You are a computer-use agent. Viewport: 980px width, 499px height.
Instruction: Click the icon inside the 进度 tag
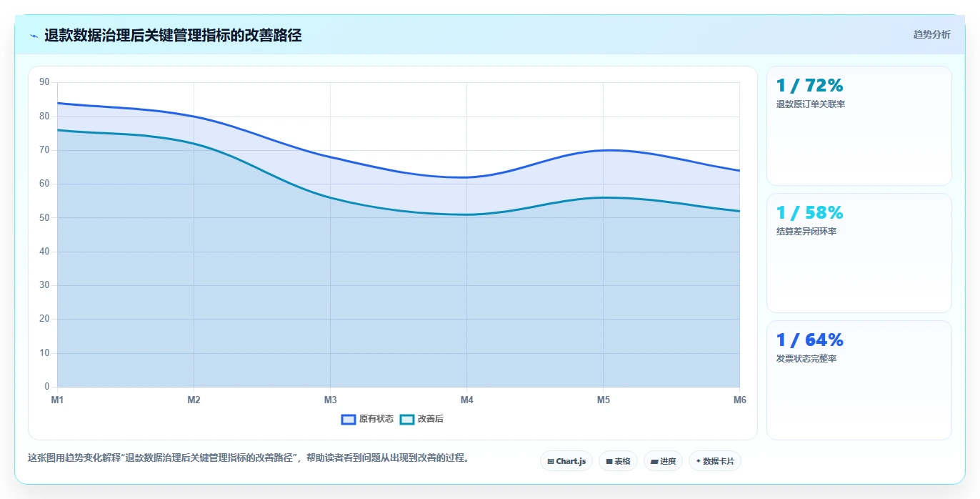[654, 461]
